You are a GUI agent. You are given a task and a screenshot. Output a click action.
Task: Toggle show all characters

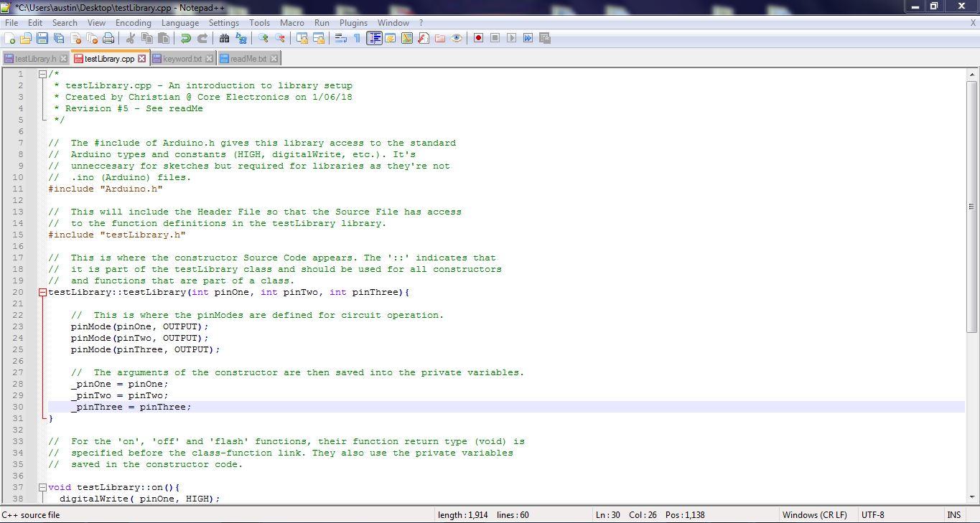click(x=355, y=38)
